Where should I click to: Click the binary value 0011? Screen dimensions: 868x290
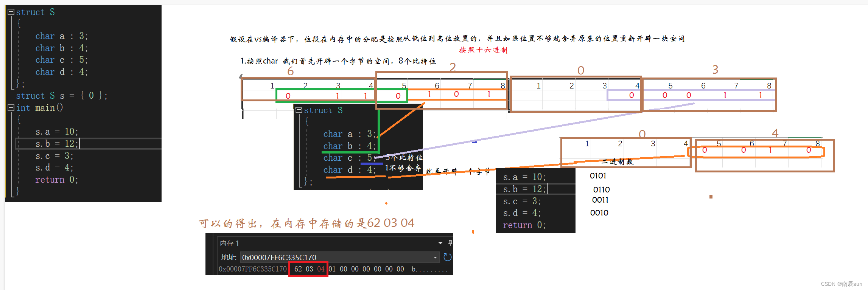[600, 200]
